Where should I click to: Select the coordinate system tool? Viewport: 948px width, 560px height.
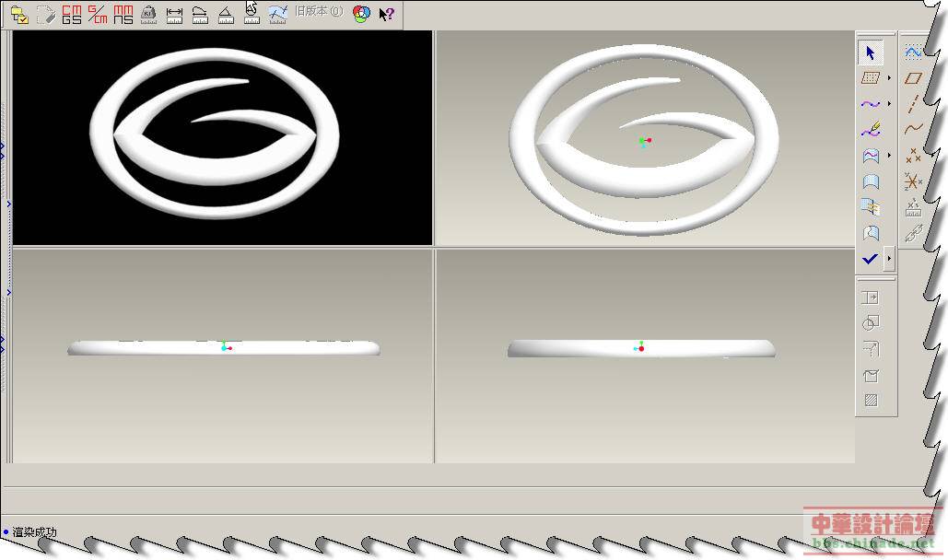point(913,181)
